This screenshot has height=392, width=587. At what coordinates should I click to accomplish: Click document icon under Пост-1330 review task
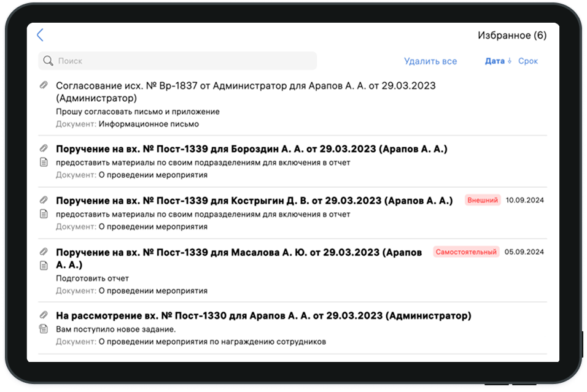pyautogui.click(x=44, y=329)
